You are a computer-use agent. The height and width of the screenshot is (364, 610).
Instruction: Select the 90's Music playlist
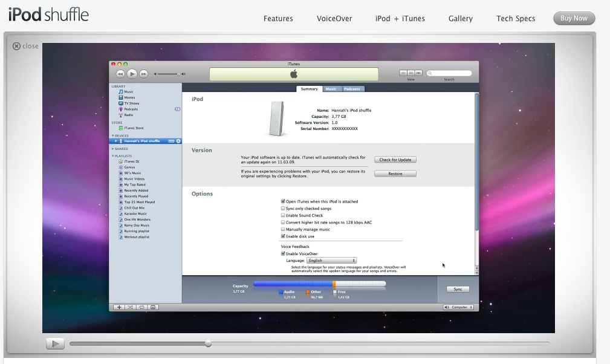(132, 173)
